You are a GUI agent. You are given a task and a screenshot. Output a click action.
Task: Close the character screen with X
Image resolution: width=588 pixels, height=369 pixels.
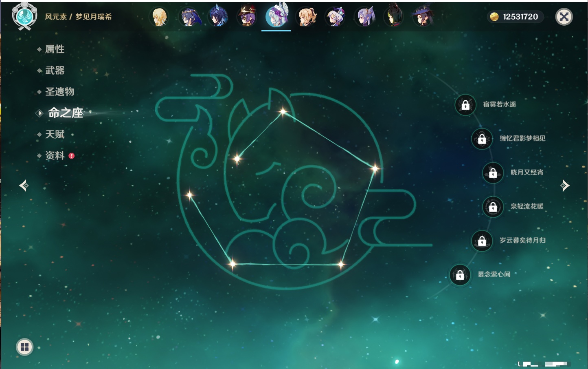[x=564, y=17]
